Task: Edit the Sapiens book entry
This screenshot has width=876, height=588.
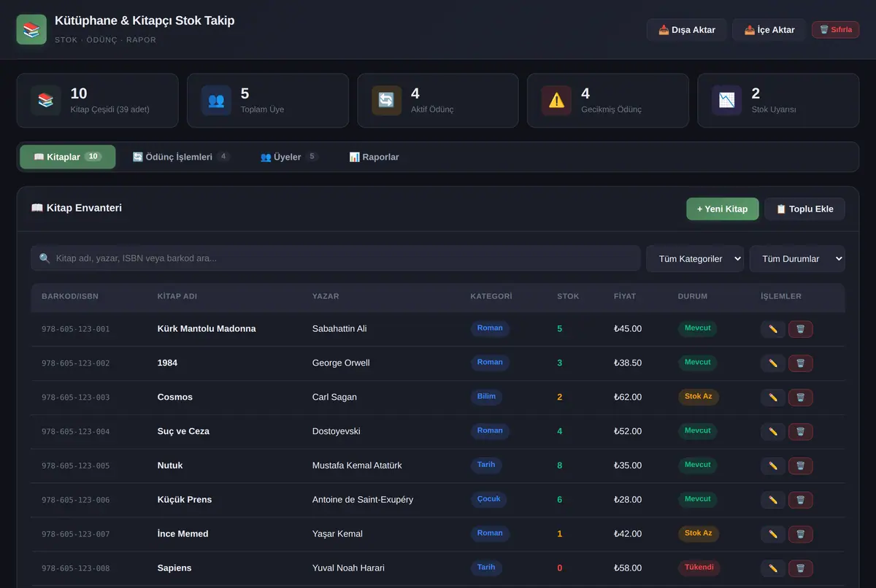Action: coord(773,568)
